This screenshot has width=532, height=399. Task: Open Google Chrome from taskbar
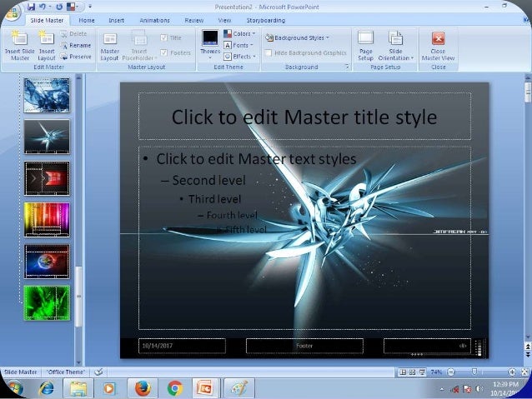pos(175,388)
